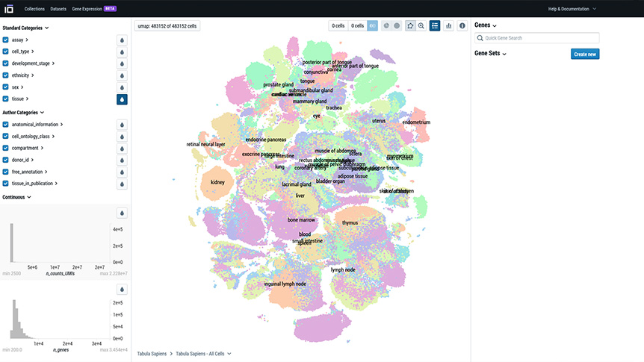Uncheck the tissue checkbox
Image resolution: width=644 pixels, height=362 pixels.
(5, 99)
